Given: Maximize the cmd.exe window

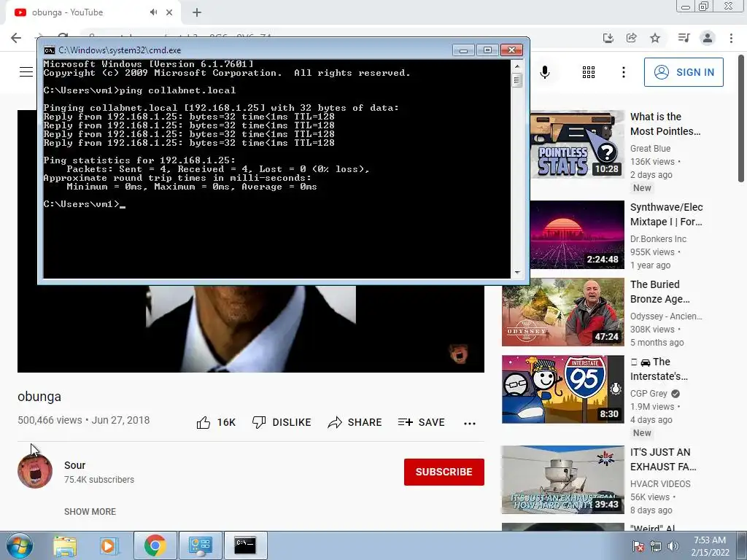Looking at the screenshot, I should tap(487, 50).
